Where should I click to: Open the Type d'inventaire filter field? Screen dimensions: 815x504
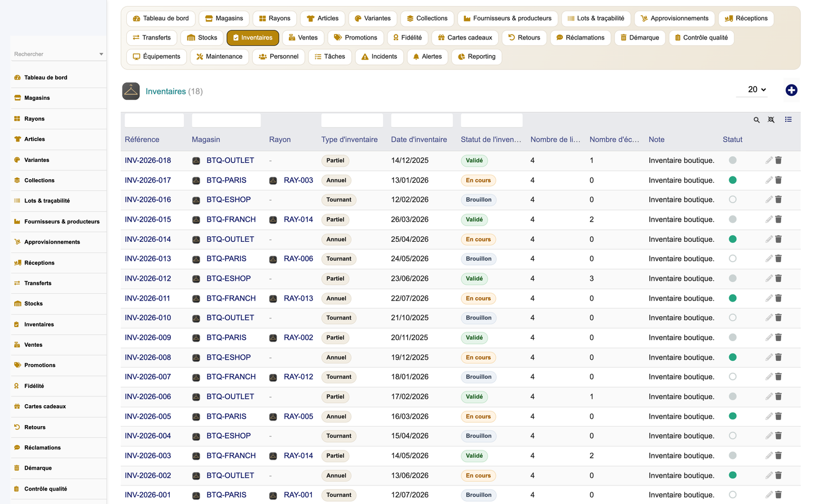(352, 120)
